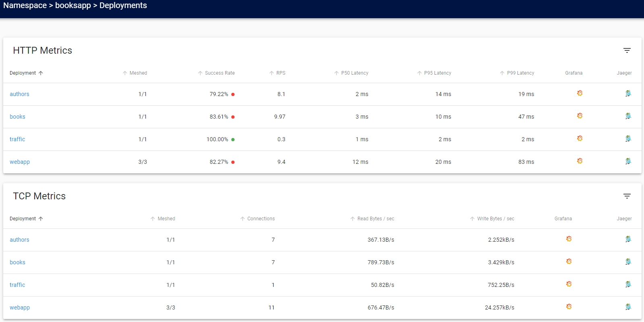Image resolution: width=644 pixels, height=322 pixels.
Task: Open Jaeger traces for webapp HTTP row
Action: 628,161
